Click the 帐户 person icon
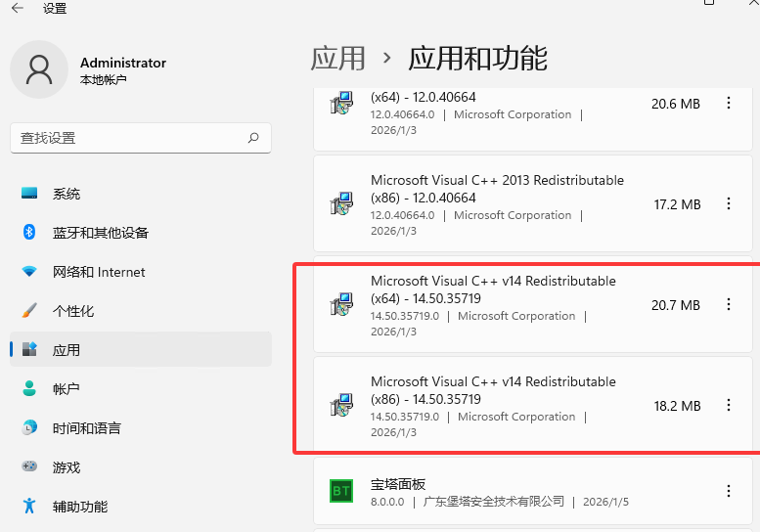 pos(29,388)
